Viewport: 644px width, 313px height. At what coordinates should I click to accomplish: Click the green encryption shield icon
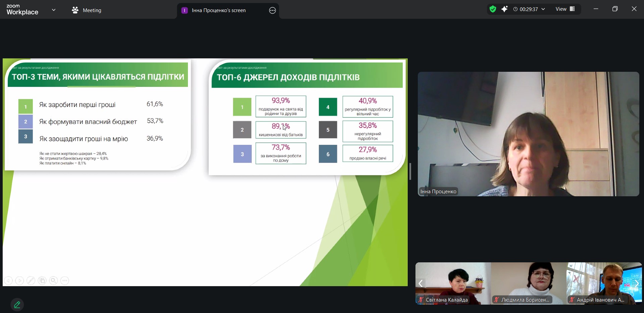(x=492, y=9)
